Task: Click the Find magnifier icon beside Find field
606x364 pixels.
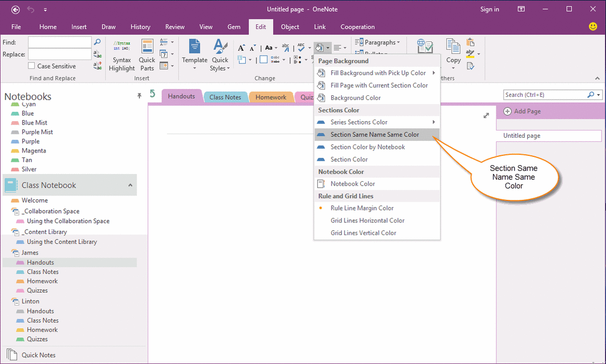Action: point(98,42)
